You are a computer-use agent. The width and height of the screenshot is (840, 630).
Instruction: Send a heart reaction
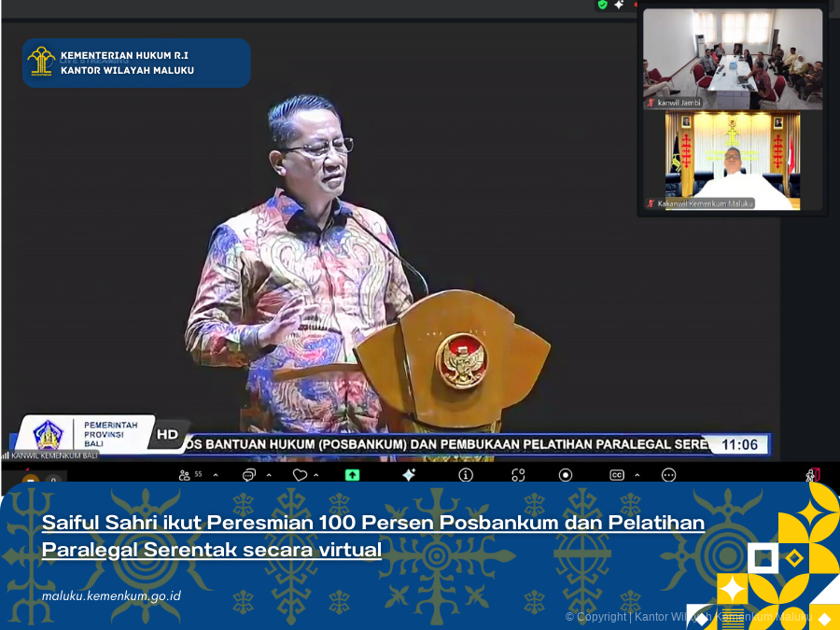tap(298, 475)
